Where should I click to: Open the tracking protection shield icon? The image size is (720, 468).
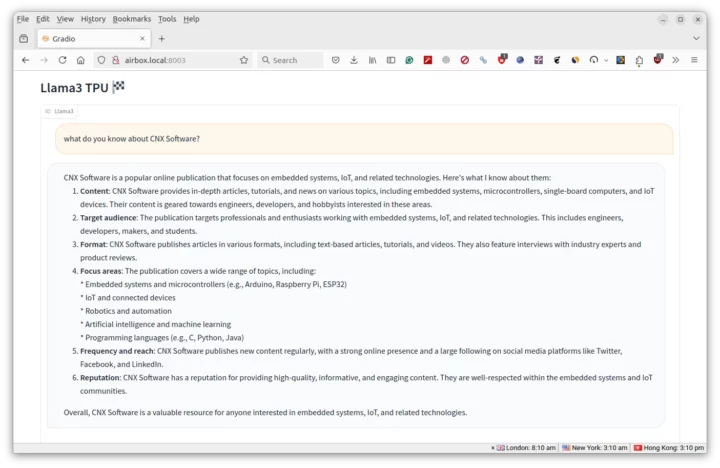[x=101, y=60]
